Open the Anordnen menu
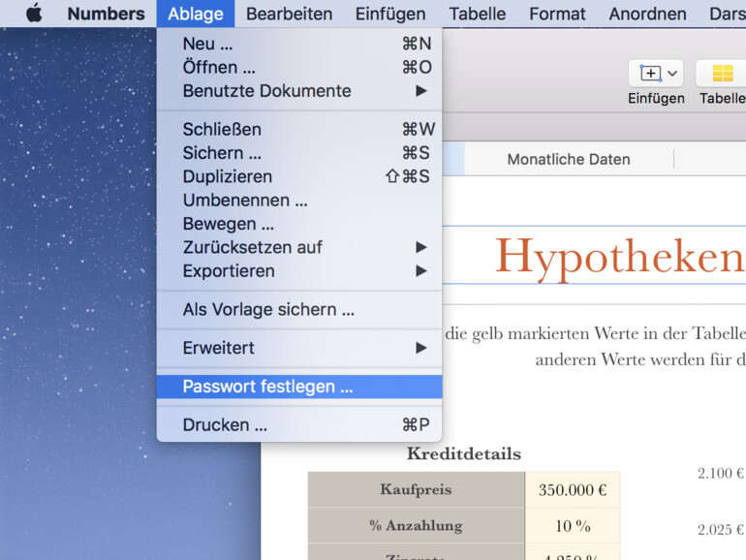Viewport: 746px width, 560px height. tap(647, 14)
